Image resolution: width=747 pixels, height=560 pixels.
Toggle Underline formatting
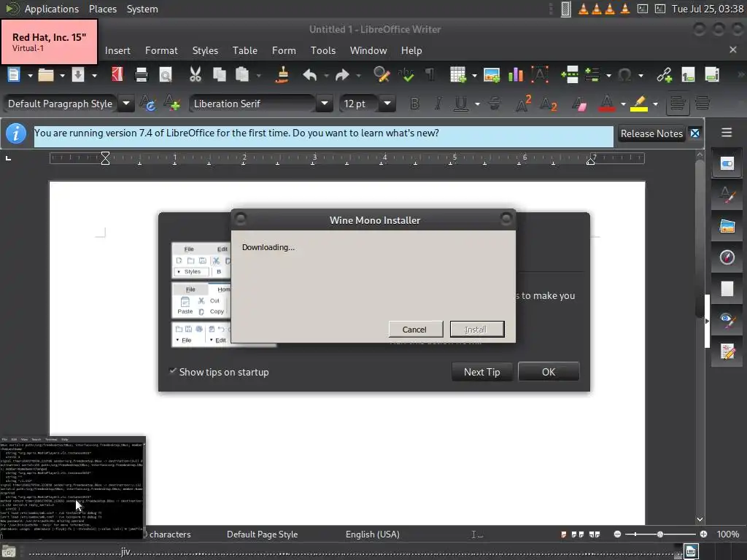[x=461, y=104]
